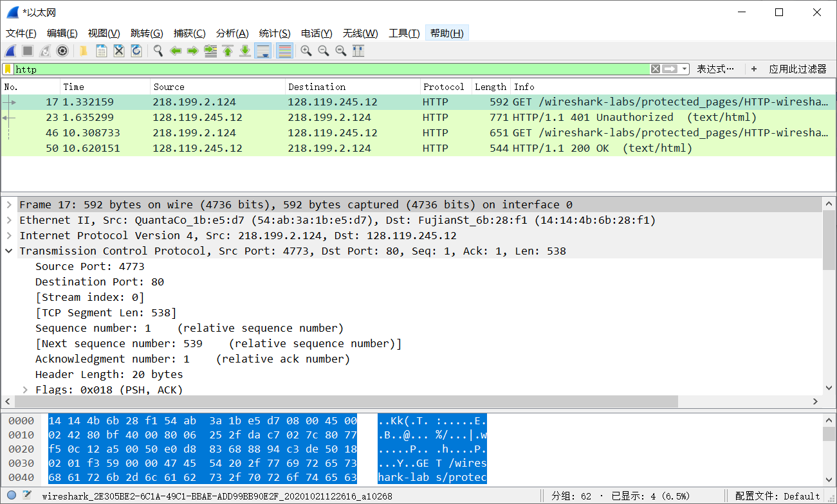Stop the running capture
The width and height of the screenshot is (837, 504).
click(x=28, y=51)
